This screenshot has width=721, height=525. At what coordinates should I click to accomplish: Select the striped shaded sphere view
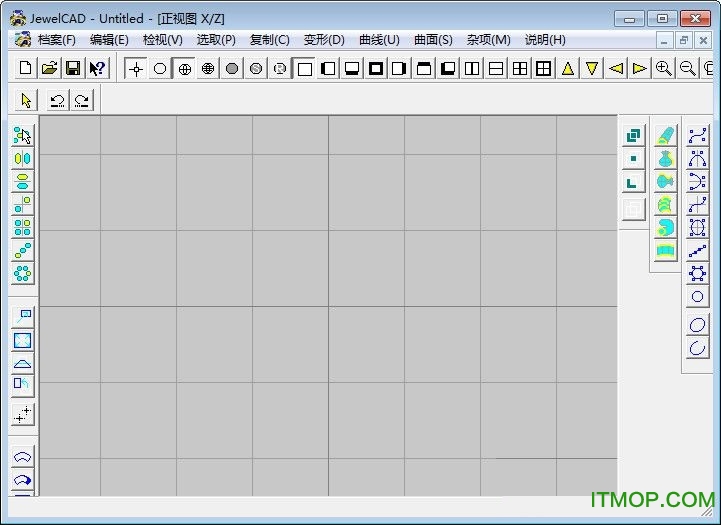click(256, 68)
